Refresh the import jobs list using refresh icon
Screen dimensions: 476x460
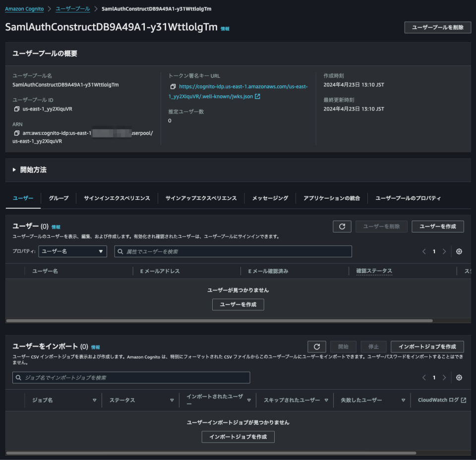click(317, 346)
